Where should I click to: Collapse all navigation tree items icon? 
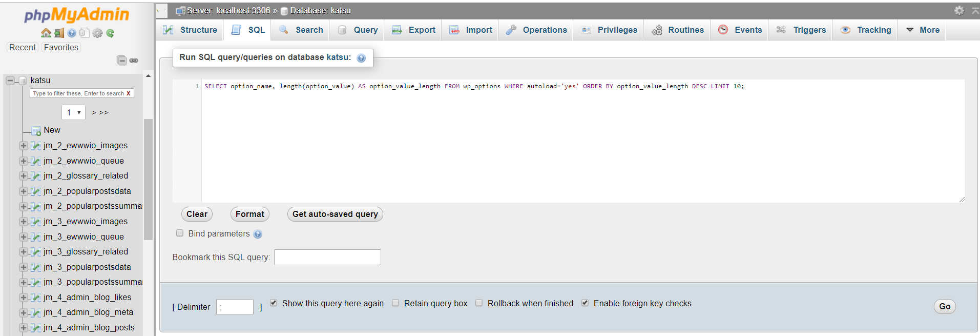(121, 61)
